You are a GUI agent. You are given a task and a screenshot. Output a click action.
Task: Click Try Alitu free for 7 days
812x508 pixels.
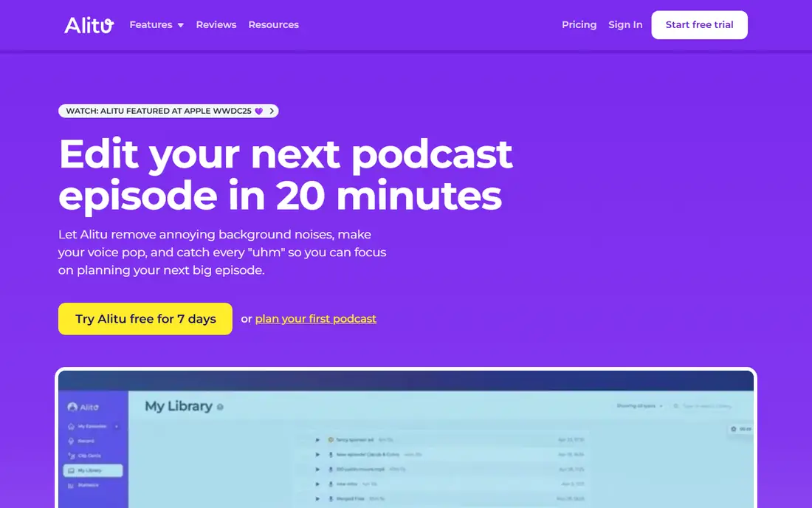pyautogui.click(x=145, y=318)
